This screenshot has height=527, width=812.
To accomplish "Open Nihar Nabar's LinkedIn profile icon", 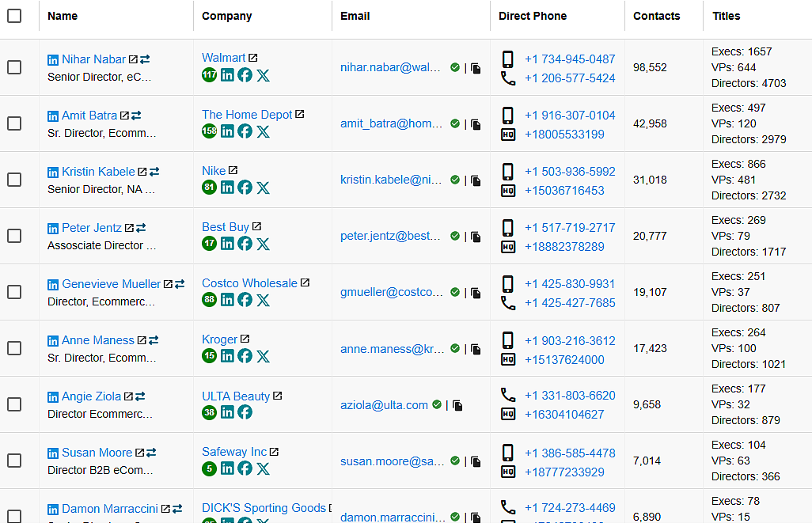I will click(x=53, y=60).
